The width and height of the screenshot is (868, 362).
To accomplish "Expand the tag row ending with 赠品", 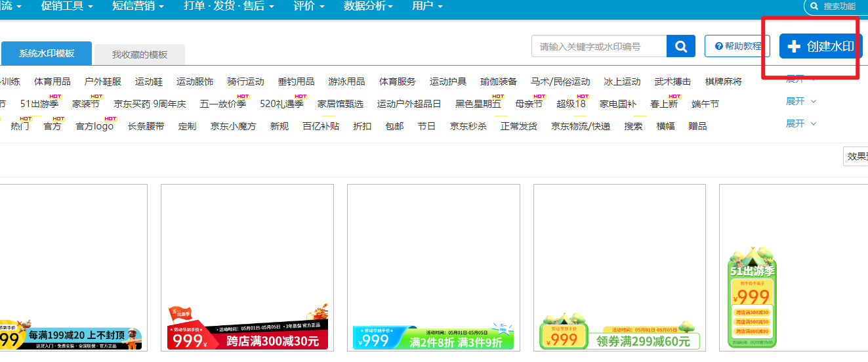I will 800,124.
